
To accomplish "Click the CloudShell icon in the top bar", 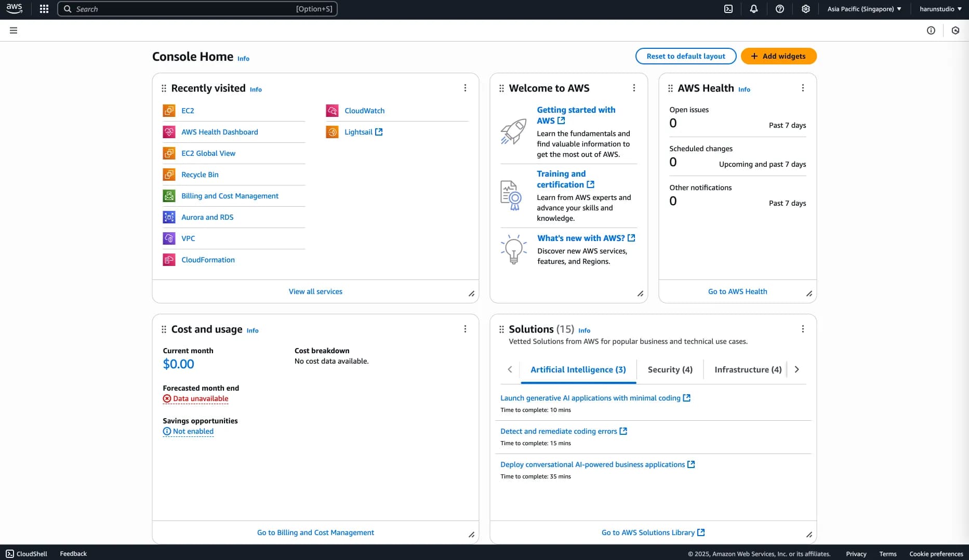I will tap(728, 8).
